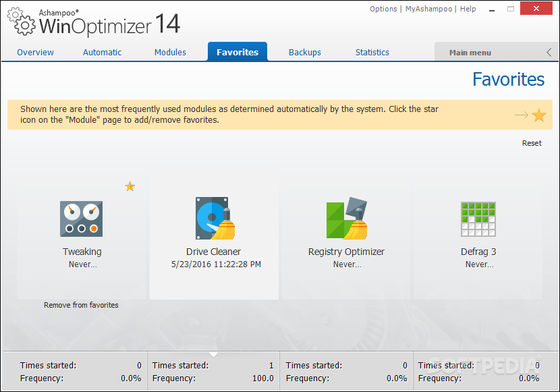The height and width of the screenshot is (392, 560).
Task: Click Never... under Registry Optimizer
Action: (x=347, y=264)
